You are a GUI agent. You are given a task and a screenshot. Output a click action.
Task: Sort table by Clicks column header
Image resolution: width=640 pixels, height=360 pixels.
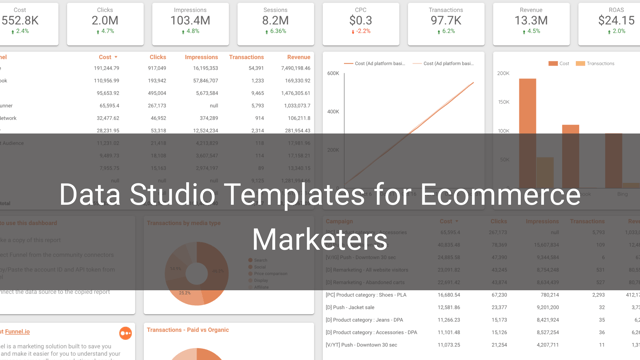click(x=158, y=57)
